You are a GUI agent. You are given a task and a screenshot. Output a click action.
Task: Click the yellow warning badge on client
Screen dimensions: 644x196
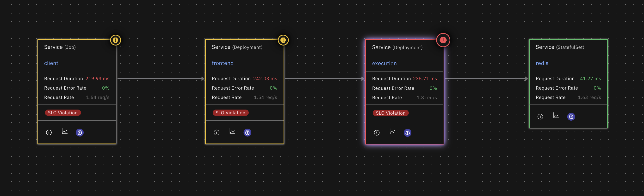click(x=116, y=40)
